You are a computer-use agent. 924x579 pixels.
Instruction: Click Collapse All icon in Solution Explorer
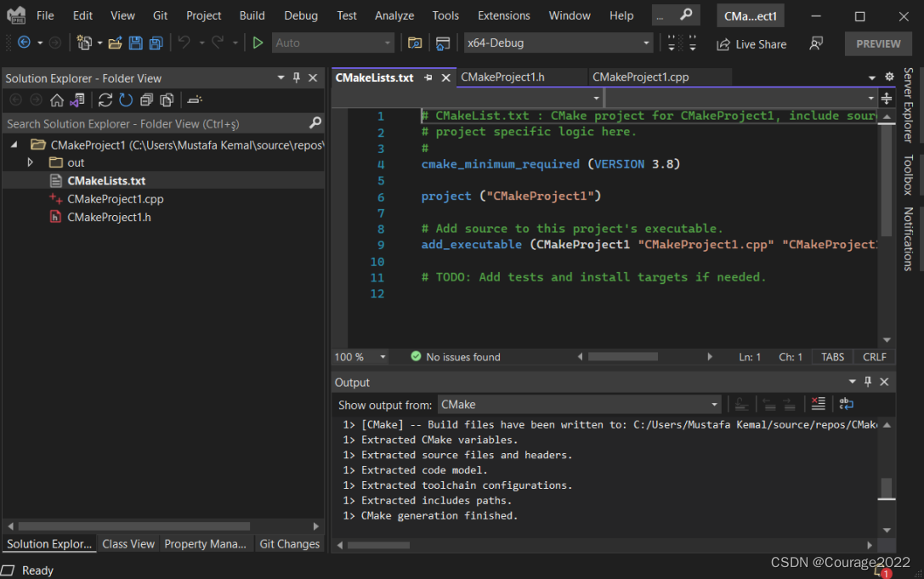(x=146, y=100)
